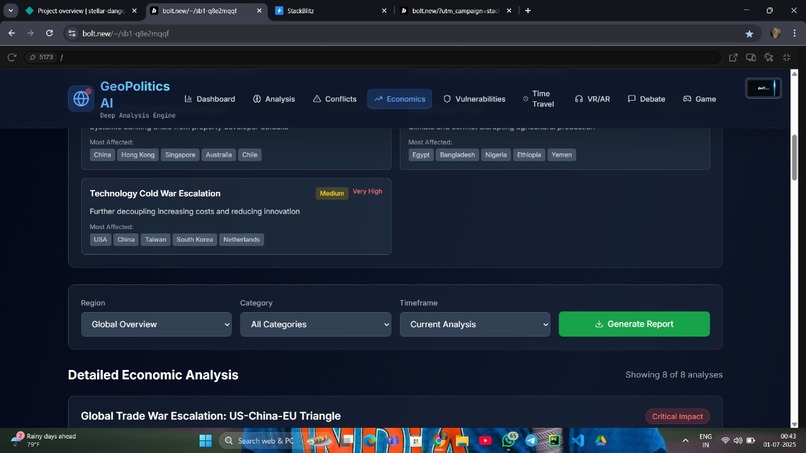Click the Singapore country tag
Screen dimensions: 806x453
pyautogui.click(x=180, y=155)
